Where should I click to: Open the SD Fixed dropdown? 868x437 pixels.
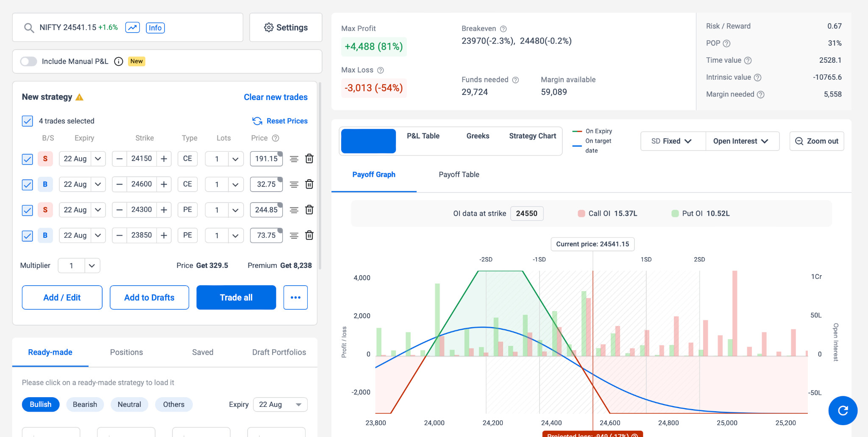(672, 141)
